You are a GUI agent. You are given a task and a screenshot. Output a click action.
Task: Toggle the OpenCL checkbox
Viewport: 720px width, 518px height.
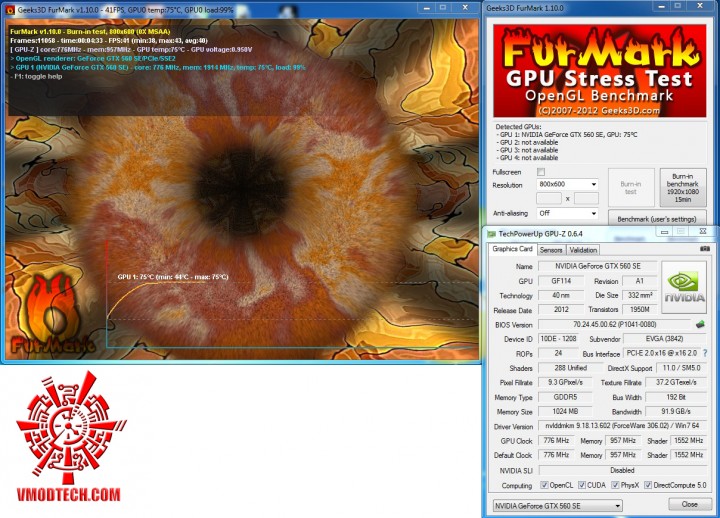pyautogui.click(x=544, y=485)
